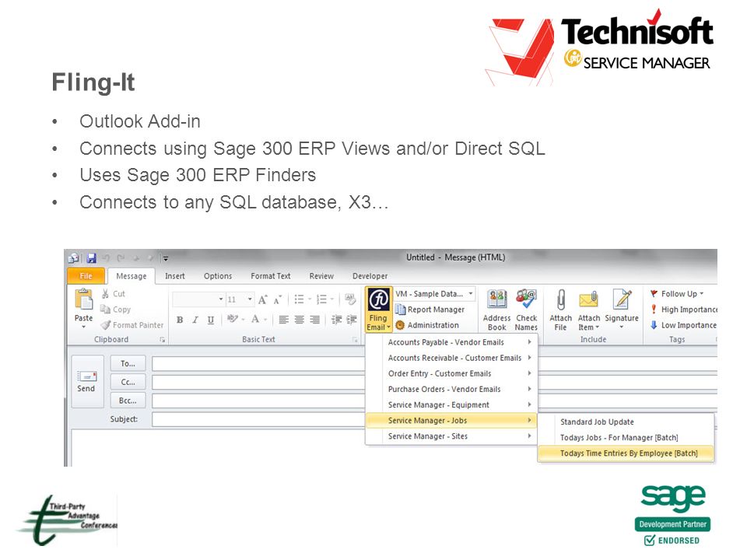This screenshot has width=747, height=560.
Task: Click the Decrease Indent icon
Action: pyautogui.click(x=336, y=320)
